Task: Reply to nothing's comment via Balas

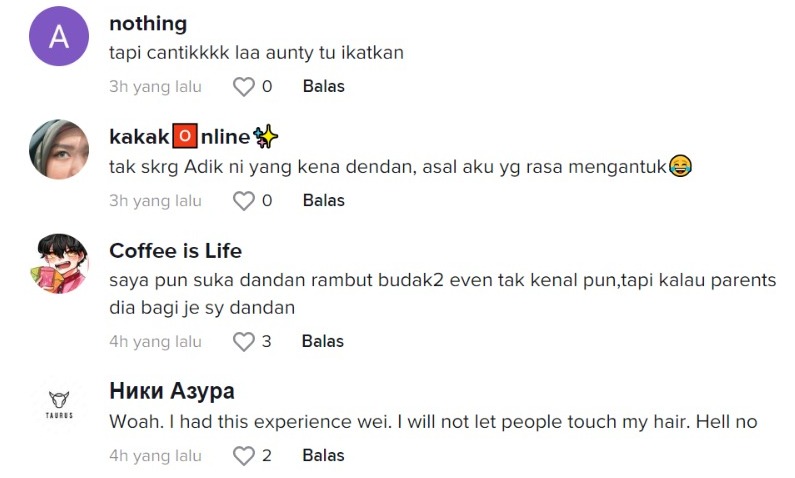Action: [x=323, y=87]
